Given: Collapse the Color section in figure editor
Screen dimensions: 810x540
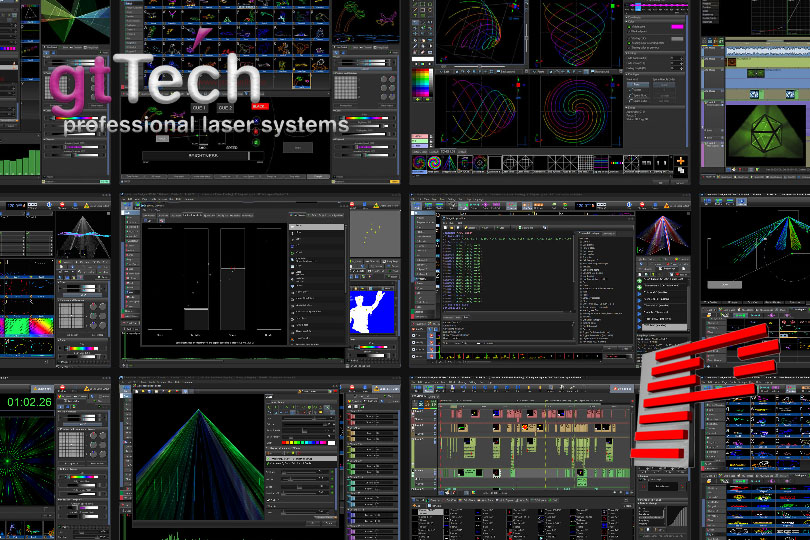Looking at the screenshot, I should pyautogui.click(x=628, y=21).
